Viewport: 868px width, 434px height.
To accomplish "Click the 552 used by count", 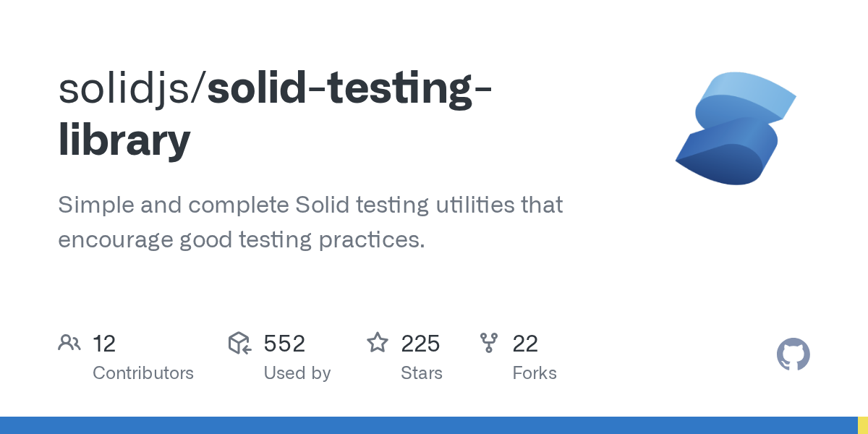I will click(x=284, y=344).
